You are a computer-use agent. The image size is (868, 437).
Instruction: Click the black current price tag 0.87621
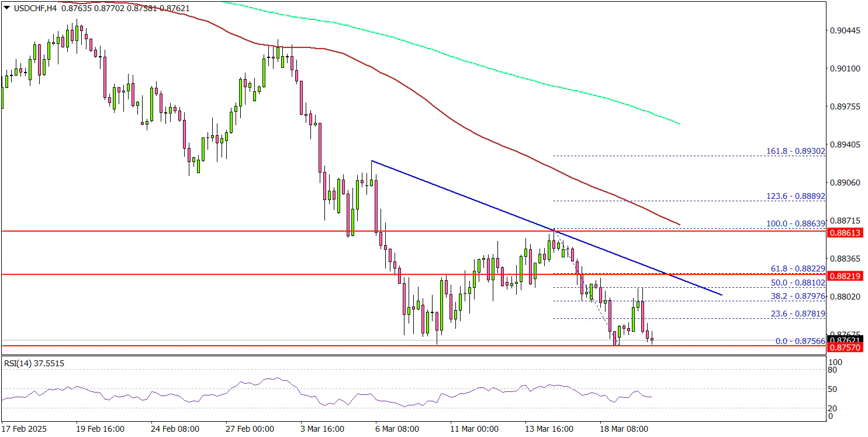(845, 340)
